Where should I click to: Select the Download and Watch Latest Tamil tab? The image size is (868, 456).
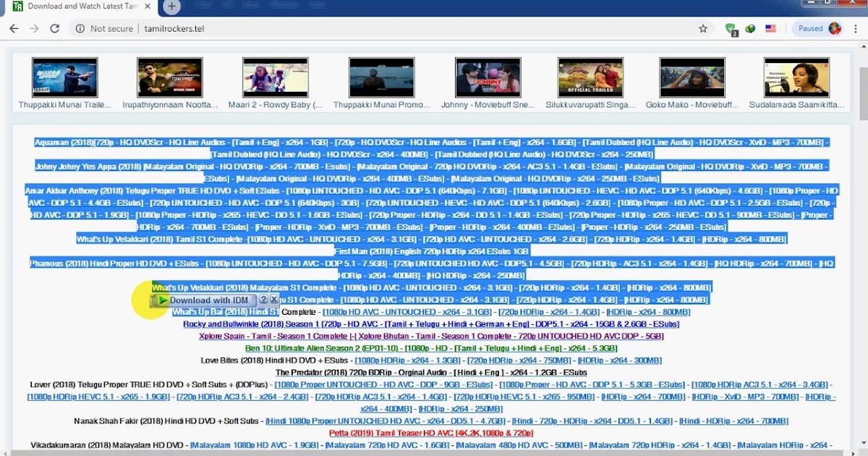(x=82, y=7)
